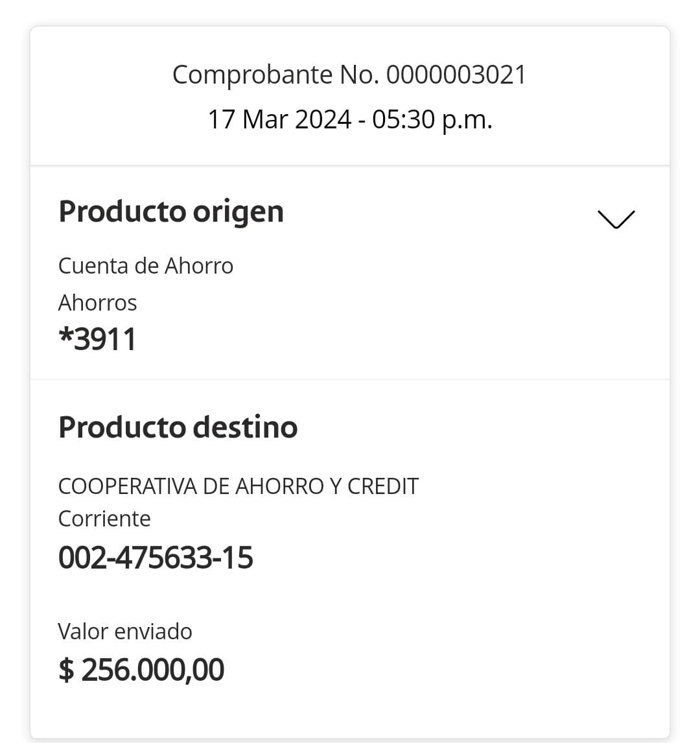The height and width of the screenshot is (743, 700).
Task: Select the Corriente account type text
Action: (104, 519)
